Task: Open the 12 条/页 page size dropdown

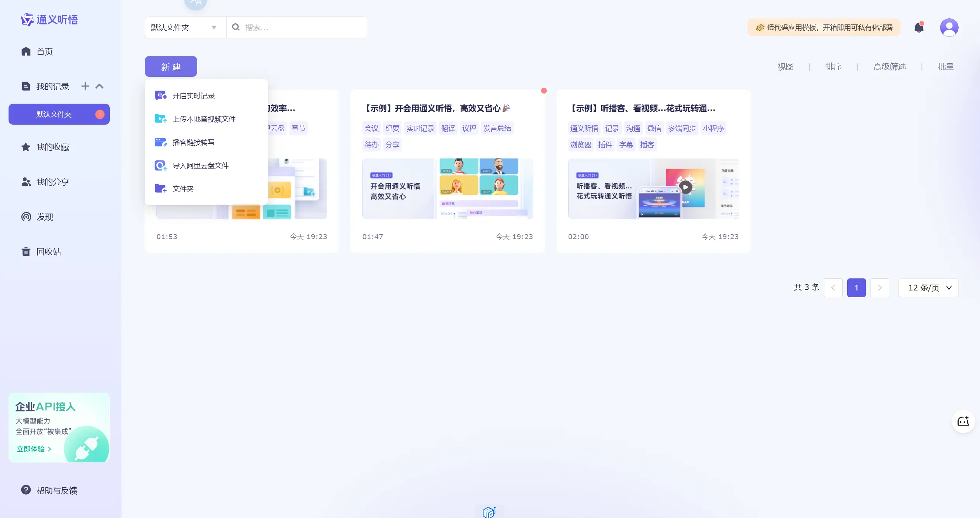Action: click(928, 287)
